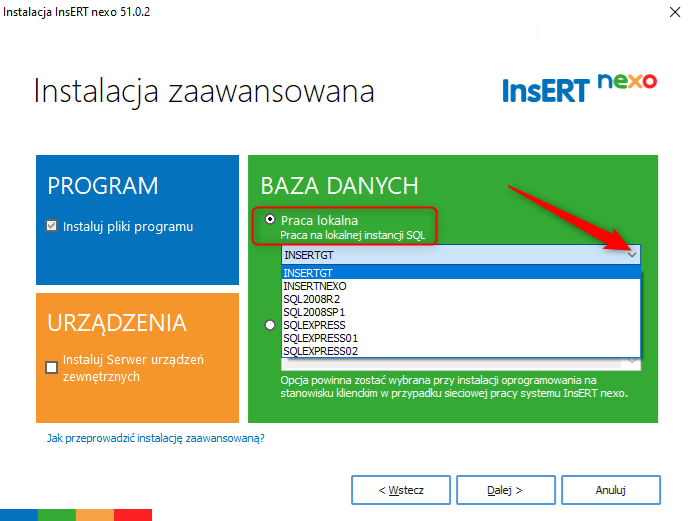Collapse the INSERTGT instance dropdown arrow
This screenshot has height=521, width=690.
tap(632, 255)
